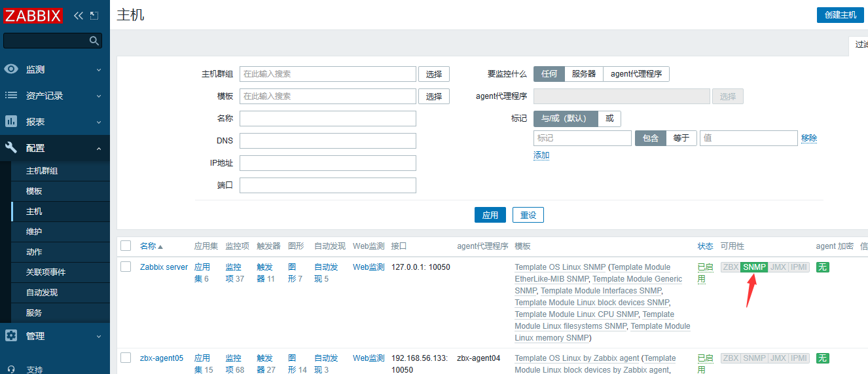The width and height of the screenshot is (868, 374).
Task: Open 自动发现 in sidebar
Action: [42, 293]
